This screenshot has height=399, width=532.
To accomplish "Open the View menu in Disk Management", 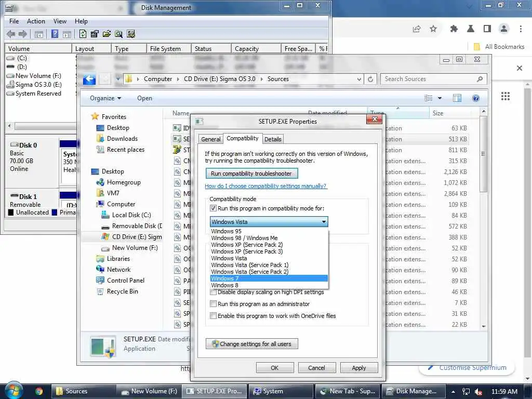I will [x=60, y=21].
